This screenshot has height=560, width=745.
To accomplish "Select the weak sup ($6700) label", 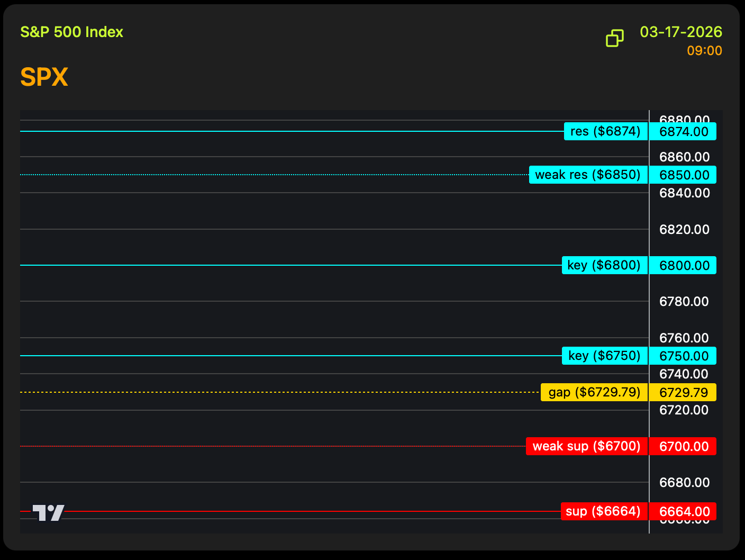I will pos(587,446).
